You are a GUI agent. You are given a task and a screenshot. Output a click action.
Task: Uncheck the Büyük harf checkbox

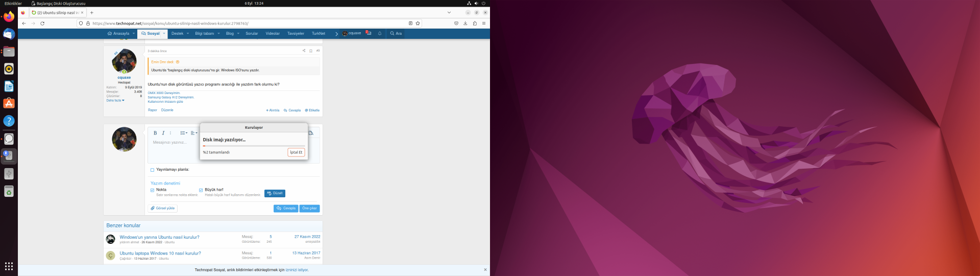201,190
